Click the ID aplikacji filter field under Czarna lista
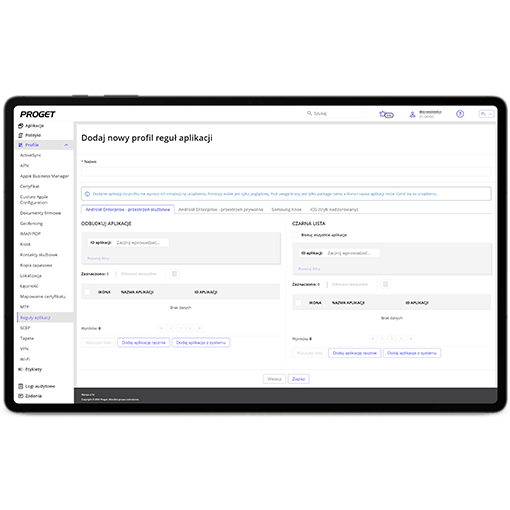The width and height of the screenshot is (510, 510). click(353, 253)
